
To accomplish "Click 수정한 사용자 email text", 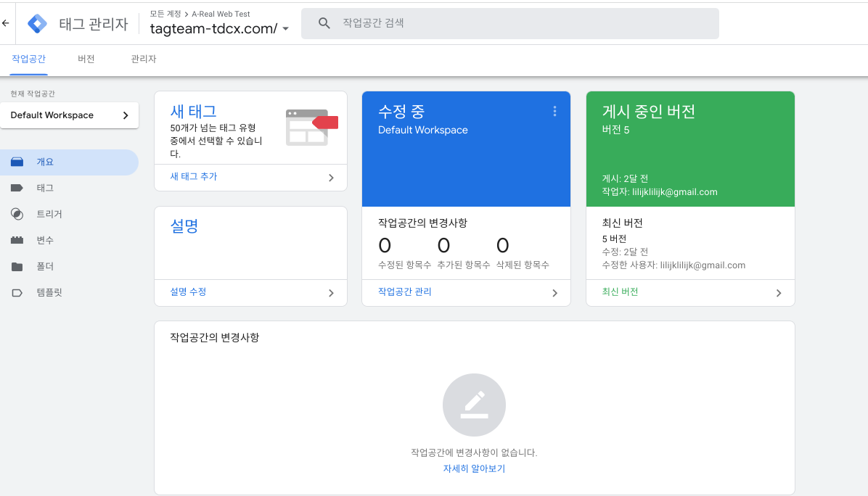I will coord(673,265).
